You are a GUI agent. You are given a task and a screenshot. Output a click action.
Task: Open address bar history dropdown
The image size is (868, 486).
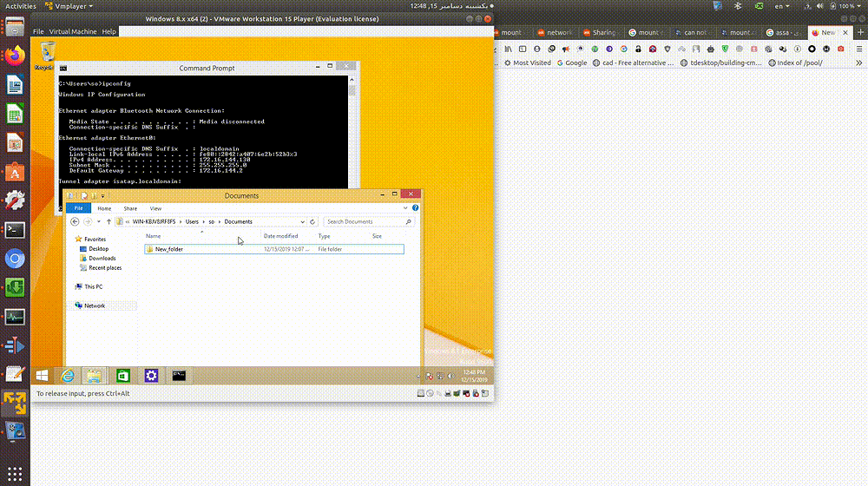click(302, 221)
